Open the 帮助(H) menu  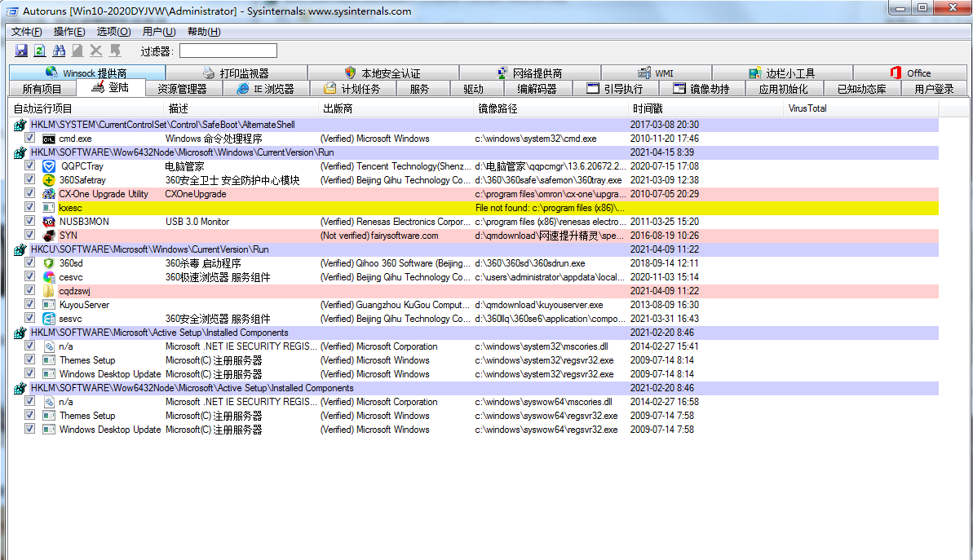pos(204,32)
